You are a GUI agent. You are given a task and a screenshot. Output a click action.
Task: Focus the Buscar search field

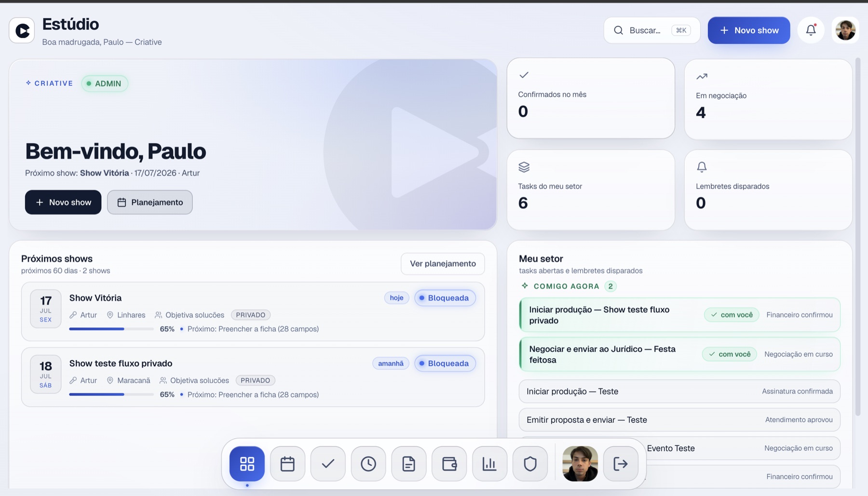[x=652, y=30]
